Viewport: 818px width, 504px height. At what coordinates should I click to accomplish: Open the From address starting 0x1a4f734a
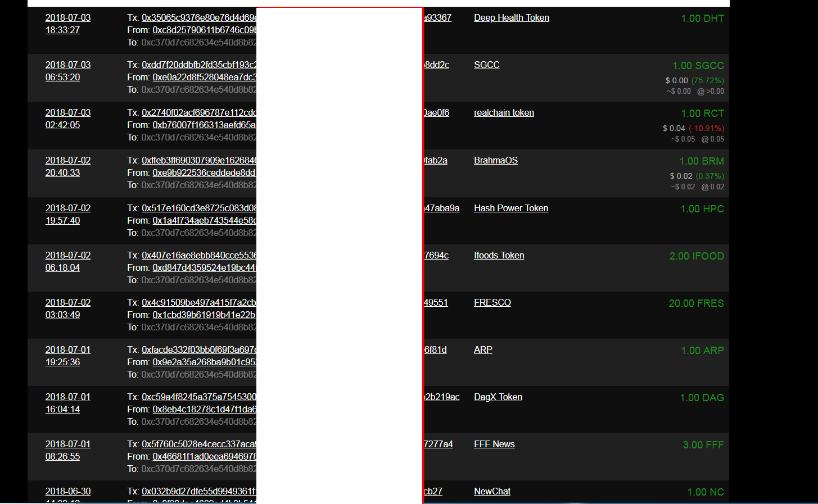pyautogui.click(x=205, y=221)
